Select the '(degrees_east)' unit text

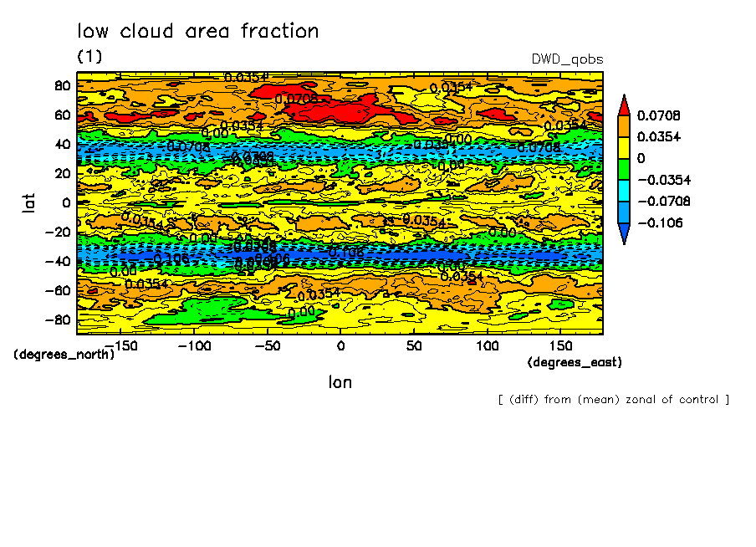pyautogui.click(x=575, y=362)
